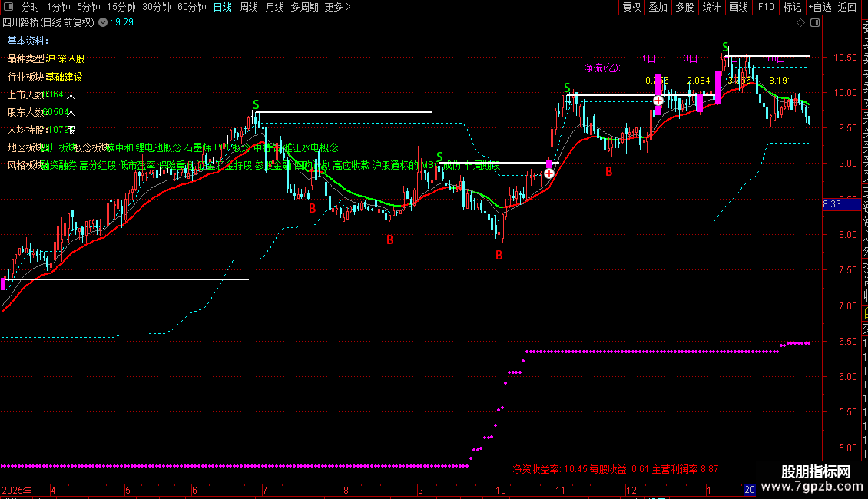
Task: Click the month 7 marker on time axis
Action: (265, 490)
